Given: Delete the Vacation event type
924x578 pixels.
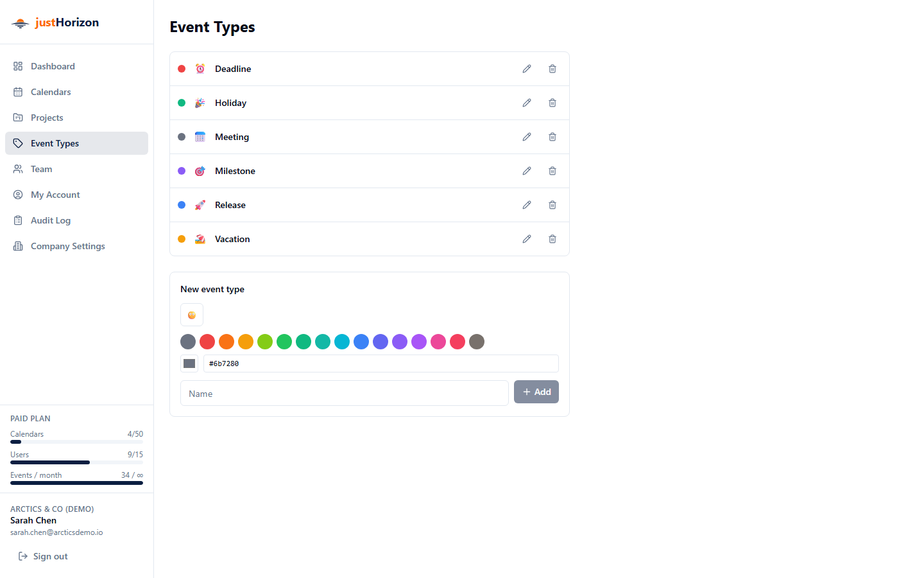Looking at the screenshot, I should (552, 239).
